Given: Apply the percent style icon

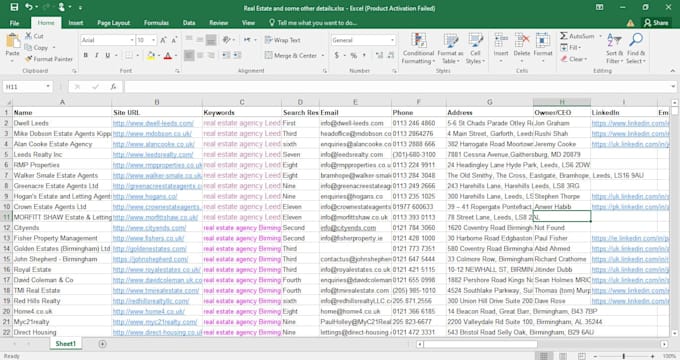Looking at the screenshot, I should [x=353, y=55].
